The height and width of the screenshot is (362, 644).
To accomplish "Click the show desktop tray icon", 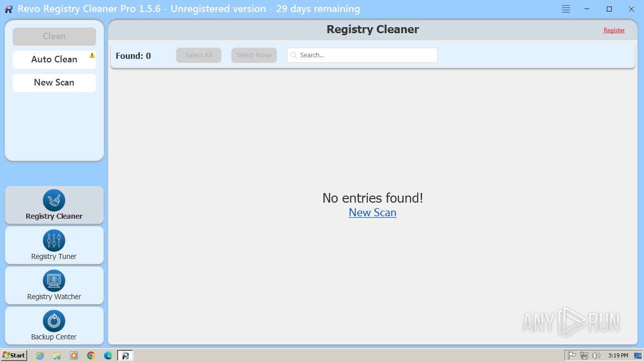I will coord(638,355).
